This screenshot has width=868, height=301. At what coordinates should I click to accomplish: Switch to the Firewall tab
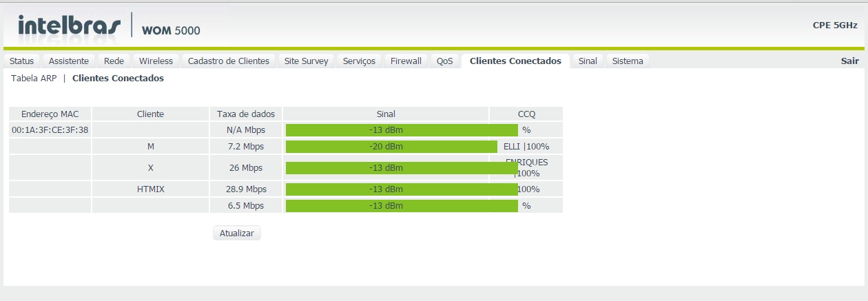coord(406,61)
